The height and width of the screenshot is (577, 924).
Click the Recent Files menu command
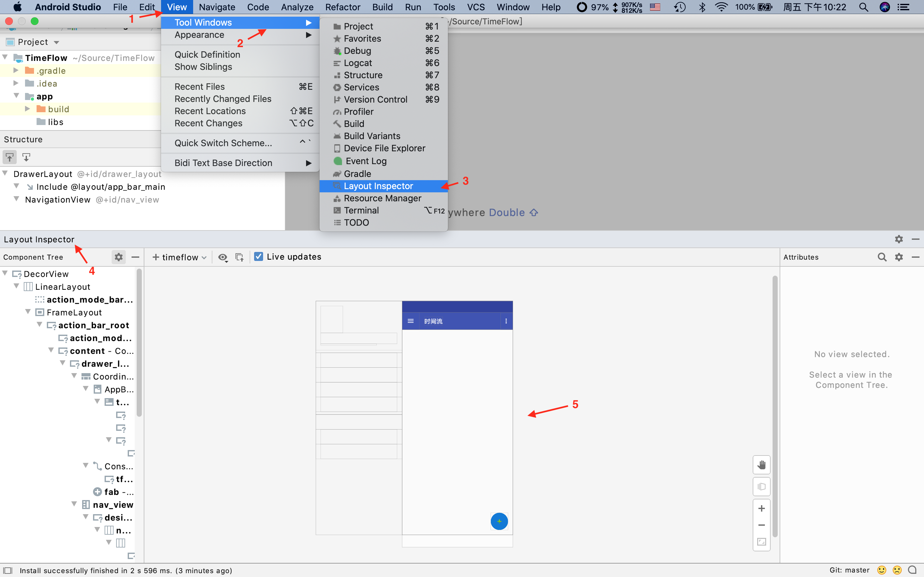click(200, 87)
